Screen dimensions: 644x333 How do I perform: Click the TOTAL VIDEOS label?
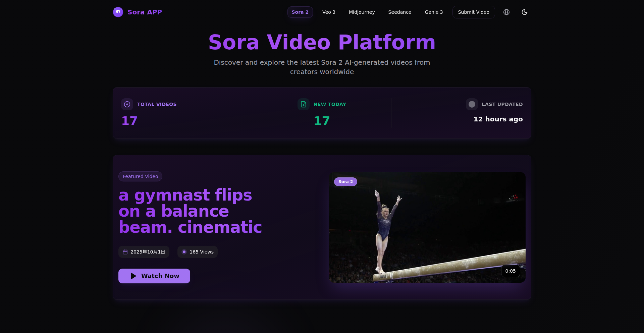(157, 104)
